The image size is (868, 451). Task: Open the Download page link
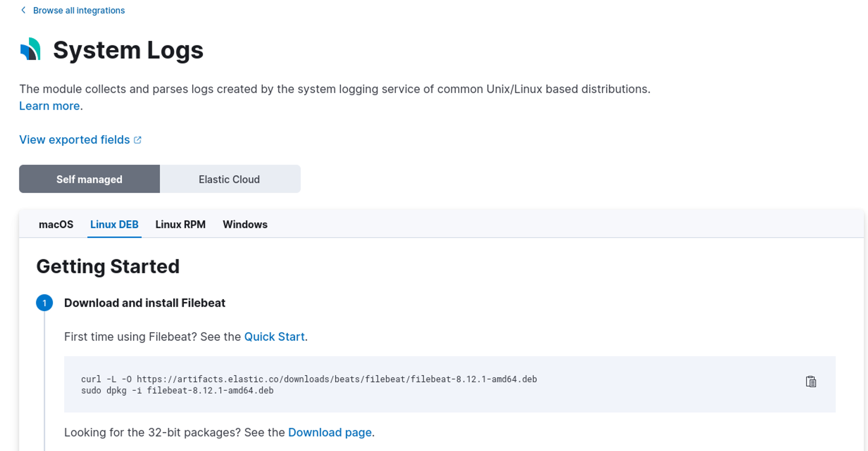pos(330,432)
